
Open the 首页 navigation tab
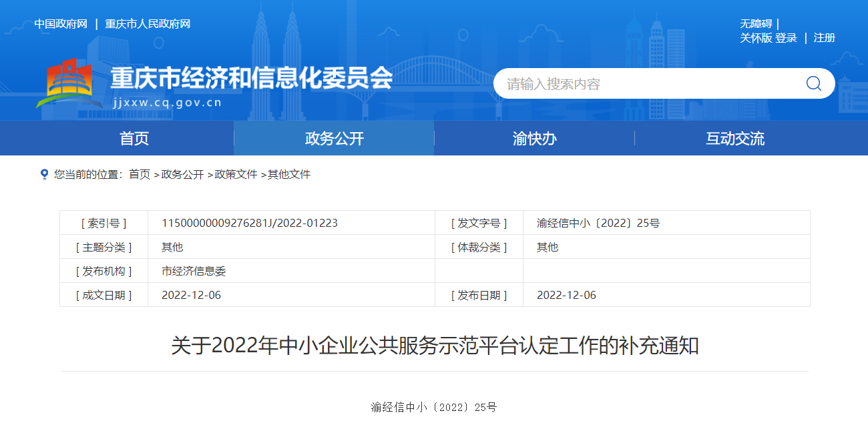click(134, 139)
